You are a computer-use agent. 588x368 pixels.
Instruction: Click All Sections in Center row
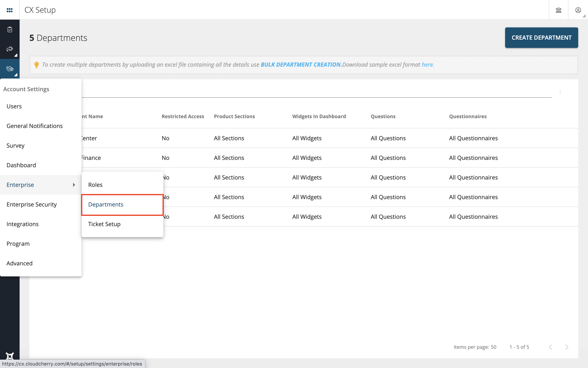(x=229, y=138)
